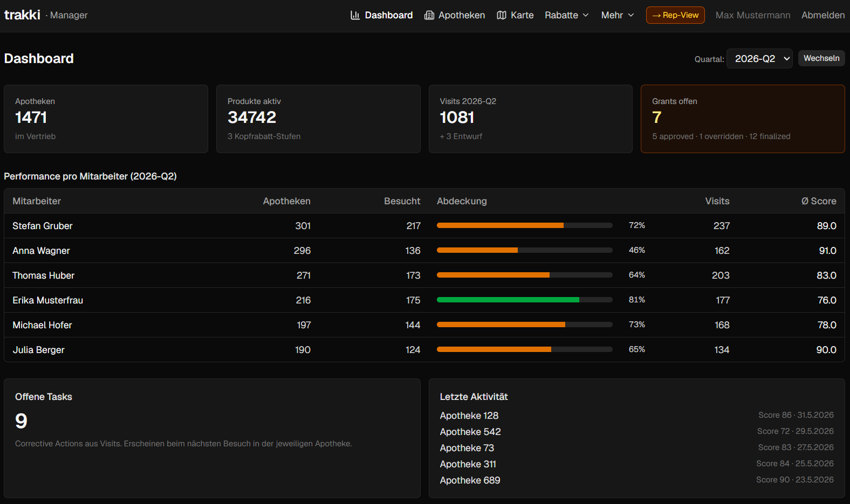
Task: Click Stefan Gruber's score 89.0
Action: point(826,226)
